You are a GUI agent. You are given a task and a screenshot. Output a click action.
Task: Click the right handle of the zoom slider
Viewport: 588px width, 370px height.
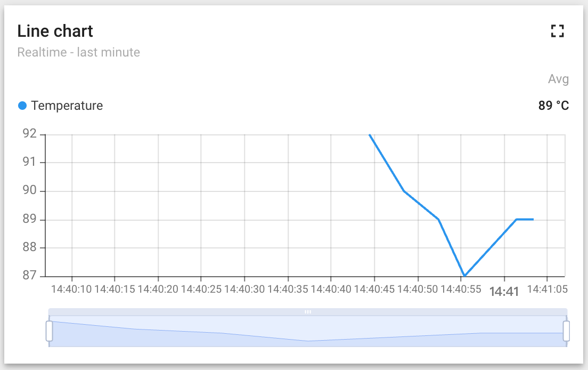(x=566, y=331)
